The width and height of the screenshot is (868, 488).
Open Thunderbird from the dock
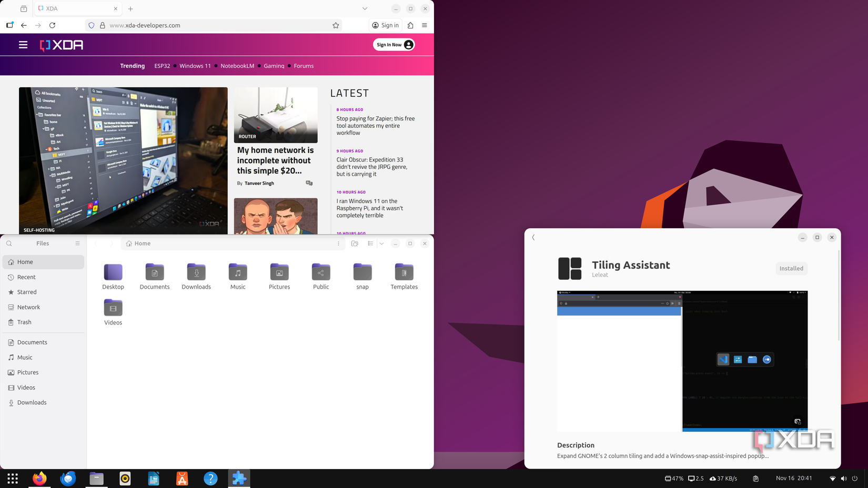coord(68,479)
